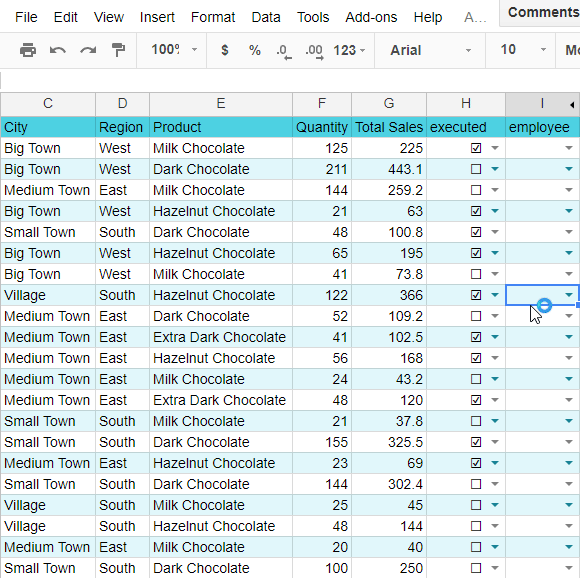Image resolution: width=580 pixels, height=578 pixels.
Task: Open the Format menu
Action: coord(213,17)
